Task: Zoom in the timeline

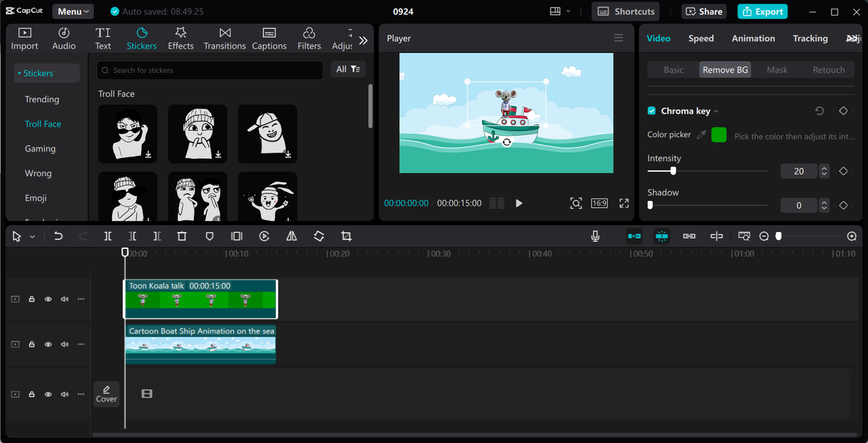Action: (852, 236)
